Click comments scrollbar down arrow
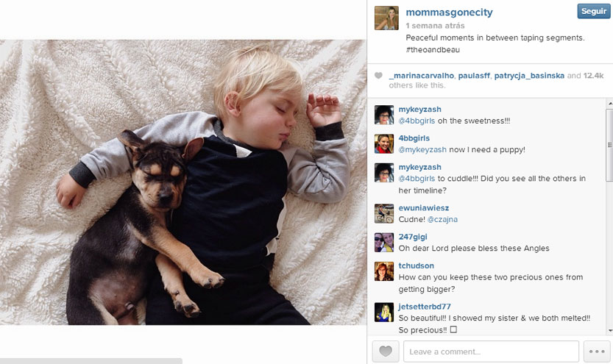The width and height of the screenshot is (613, 364). [610, 331]
